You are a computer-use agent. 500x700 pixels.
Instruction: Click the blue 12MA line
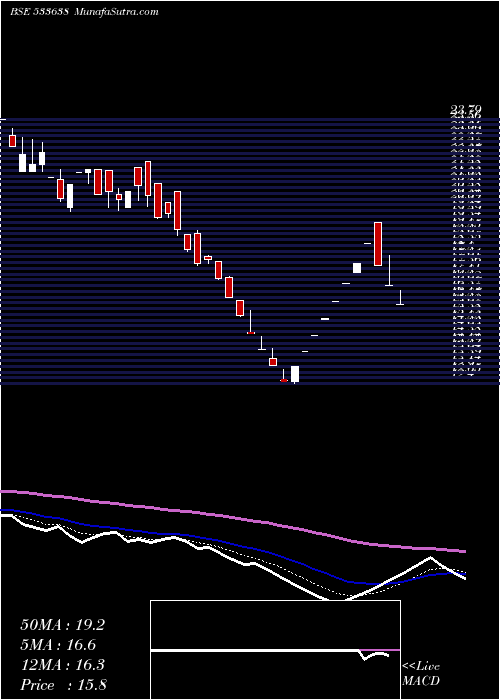233,542
